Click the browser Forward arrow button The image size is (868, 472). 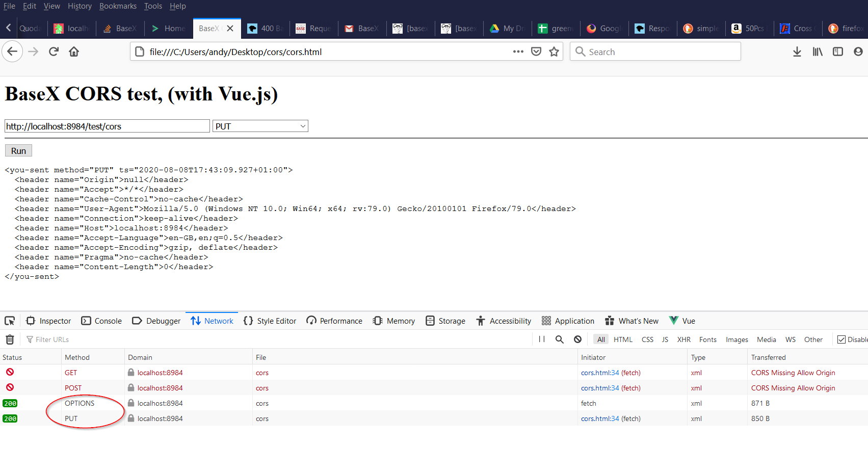click(x=33, y=51)
